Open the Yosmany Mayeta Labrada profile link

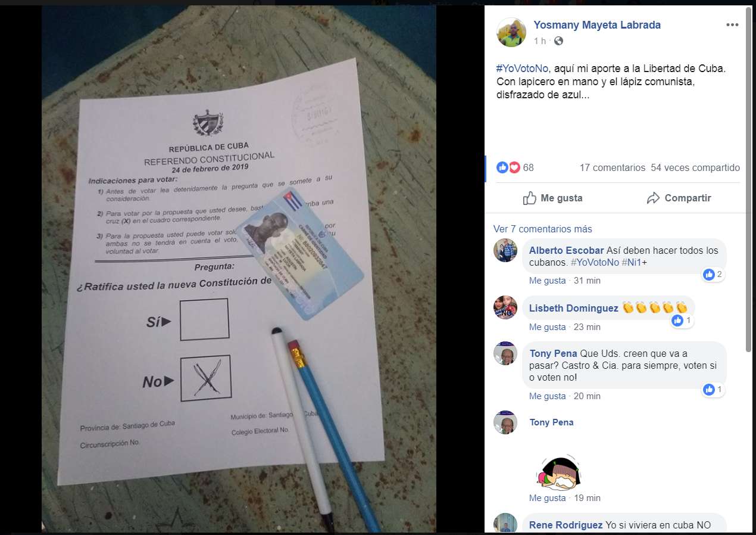[x=597, y=25]
